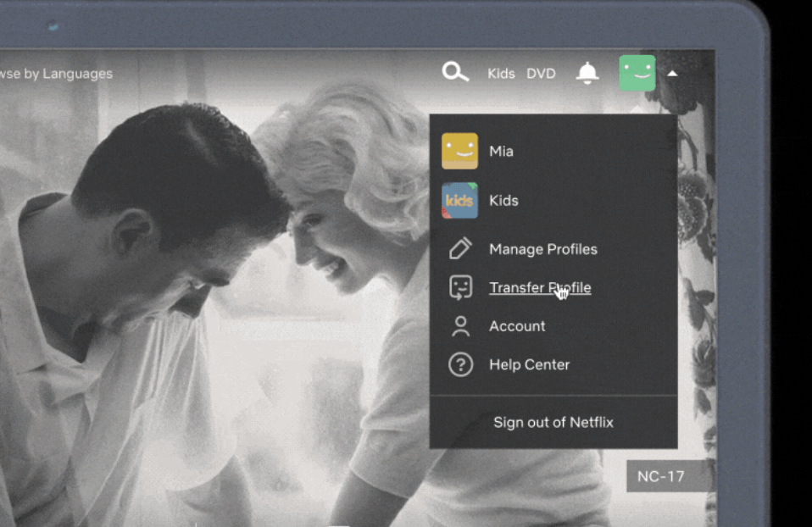Open the DVD link in header
Screen dimensions: 812x527
tap(541, 74)
